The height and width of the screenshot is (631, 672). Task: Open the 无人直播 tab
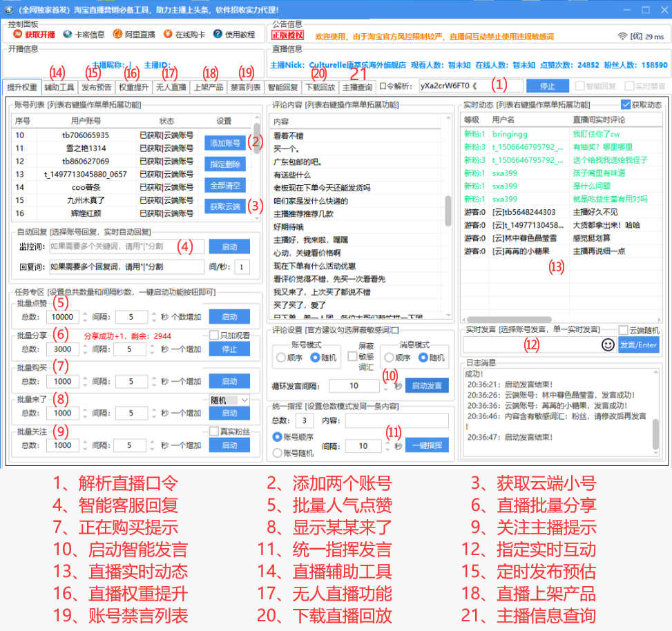pos(171,88)
